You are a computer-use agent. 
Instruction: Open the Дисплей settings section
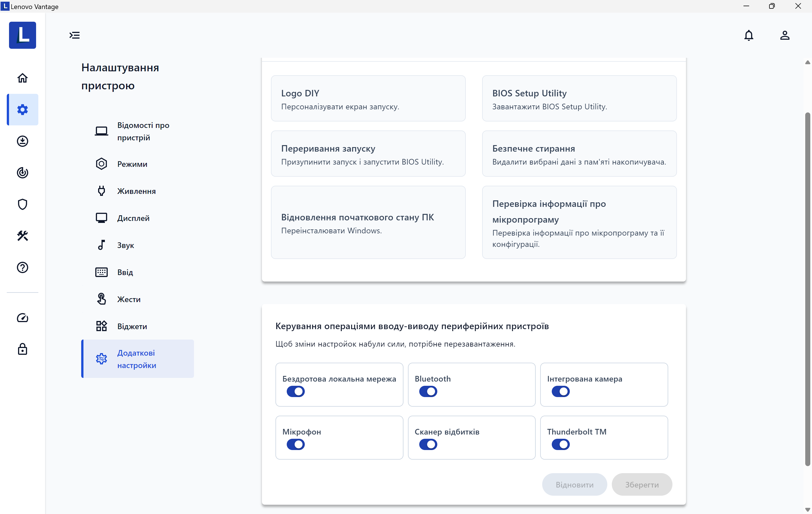133,218
